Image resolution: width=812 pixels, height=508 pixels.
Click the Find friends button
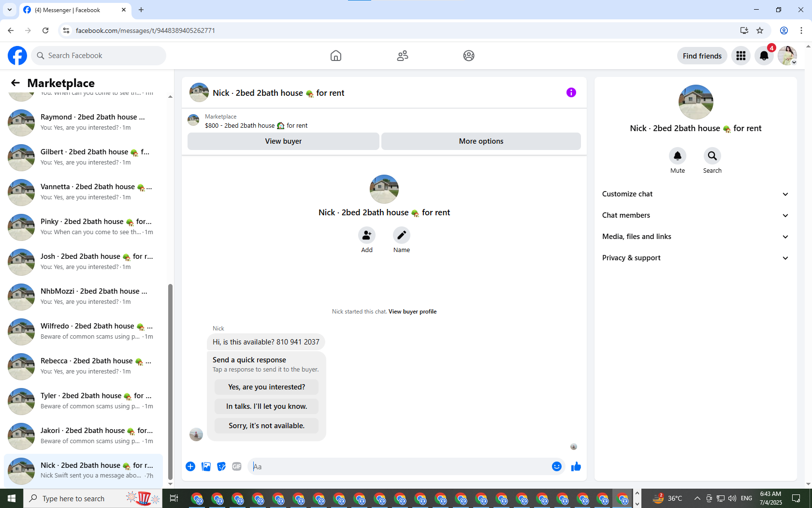tap(702, 56)
